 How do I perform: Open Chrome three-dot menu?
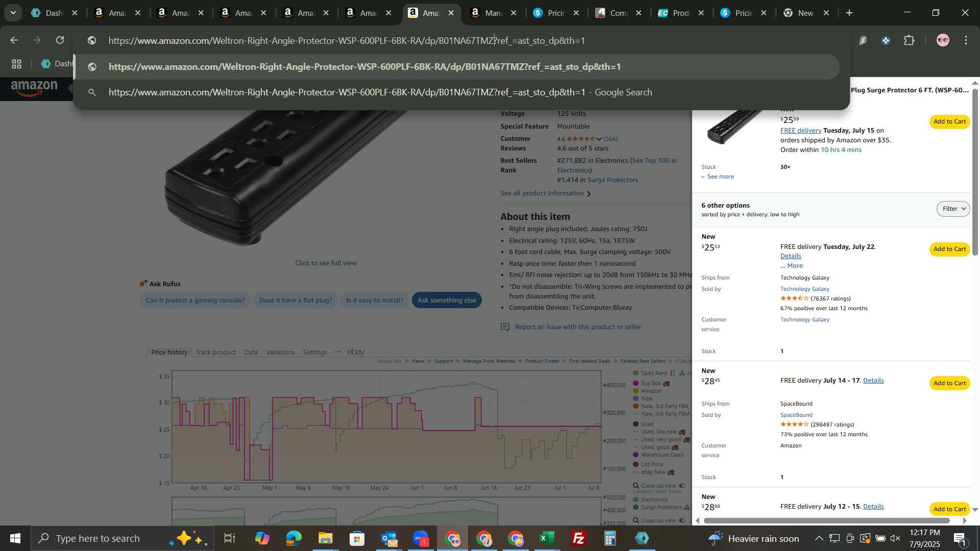coord(966,40)
